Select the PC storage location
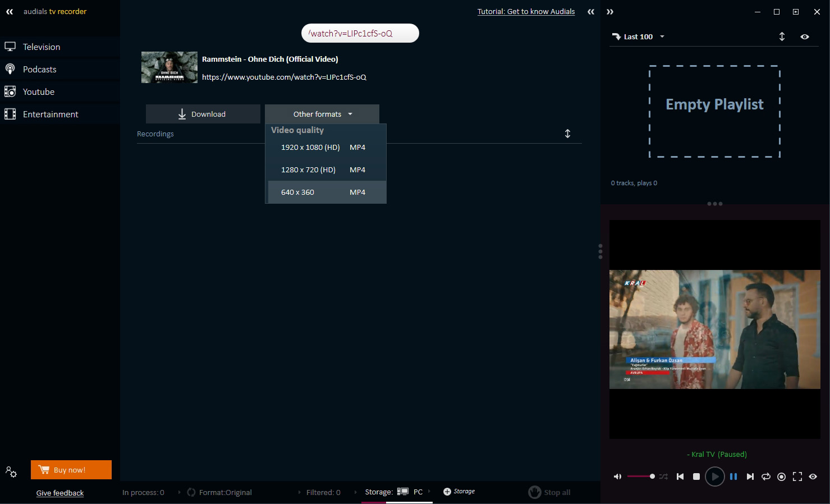The height and width of the screenshot is (504, 830). [x=410, y=492]
